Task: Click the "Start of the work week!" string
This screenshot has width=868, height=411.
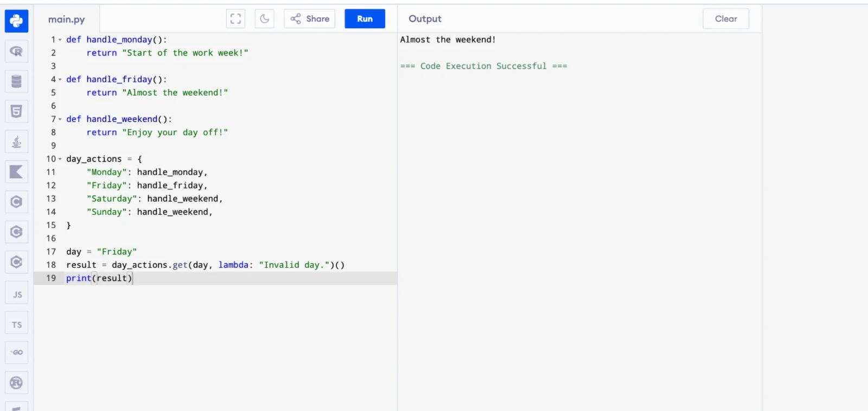Action: [185, 53]
